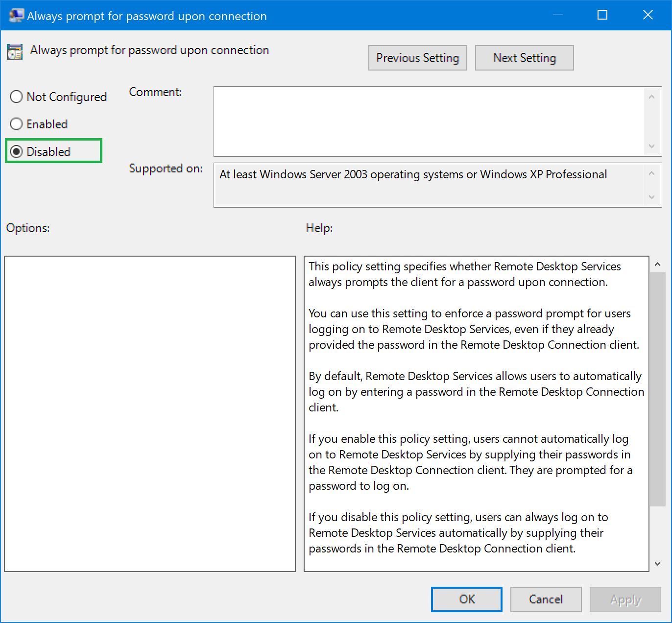672x623 pixels.
Task: Click Help pane scroll down arrow
Action: coord(657,563)
